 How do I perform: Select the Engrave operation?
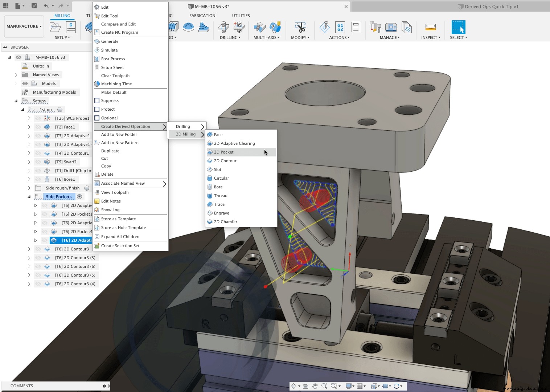221,213
